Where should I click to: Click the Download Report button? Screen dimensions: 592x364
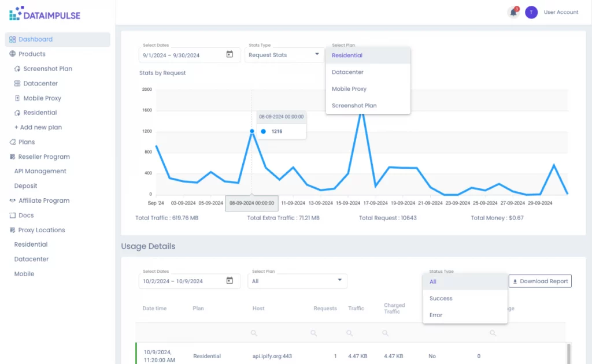(x=539, y=281)
